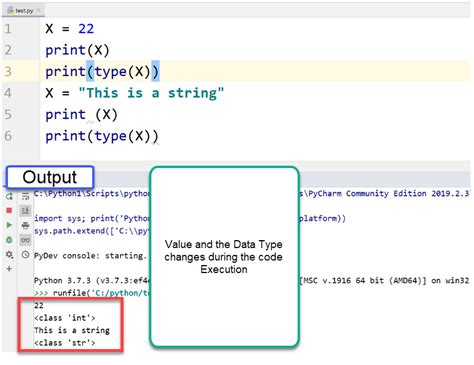This screenshot has width=474, height=365.
Task: Click the "print(X)" statement on line 2
Action: (77, 50)
